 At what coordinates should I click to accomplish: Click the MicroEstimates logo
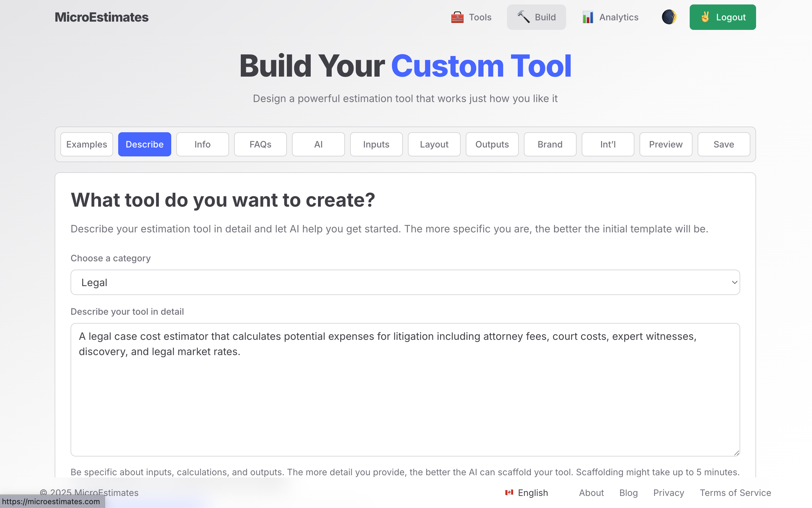(101, 17)
